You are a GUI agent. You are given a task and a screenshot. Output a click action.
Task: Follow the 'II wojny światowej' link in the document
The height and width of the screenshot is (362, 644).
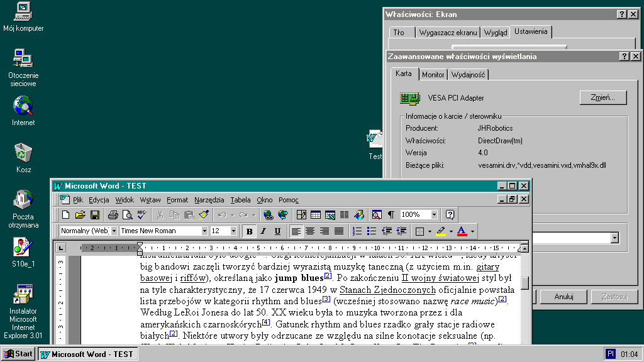[440, 278]
